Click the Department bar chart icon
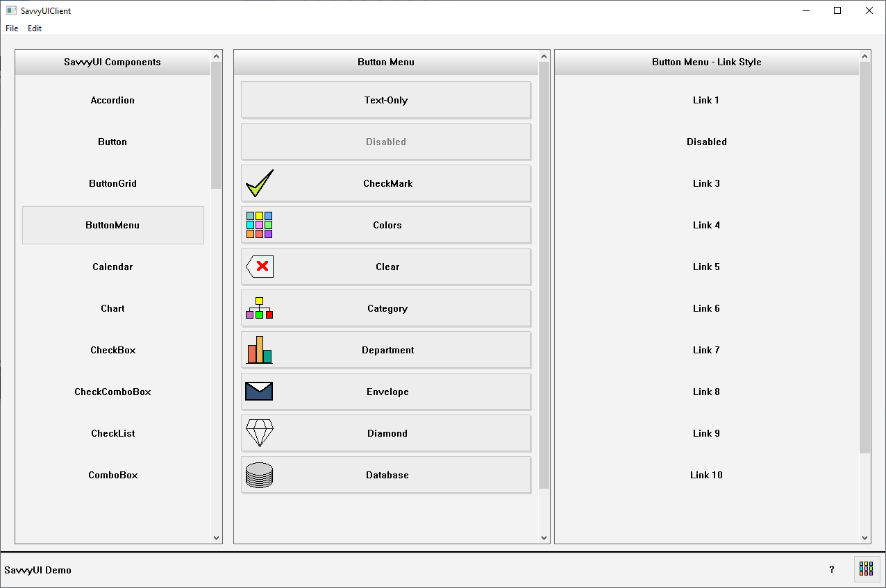Screen dimensions: 886x588 259,350
